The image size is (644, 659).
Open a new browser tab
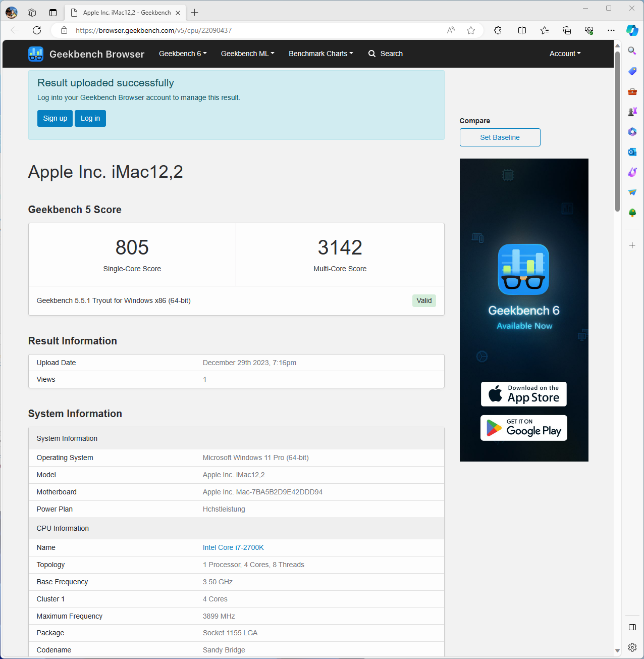point(195,13)
